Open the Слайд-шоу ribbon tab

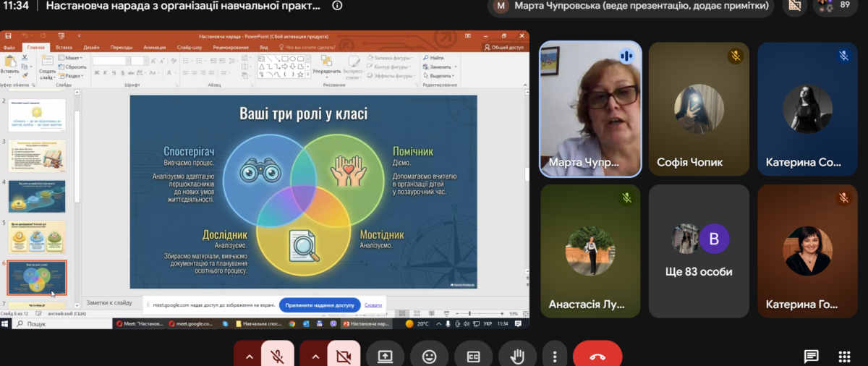click(x=190, y=47)
